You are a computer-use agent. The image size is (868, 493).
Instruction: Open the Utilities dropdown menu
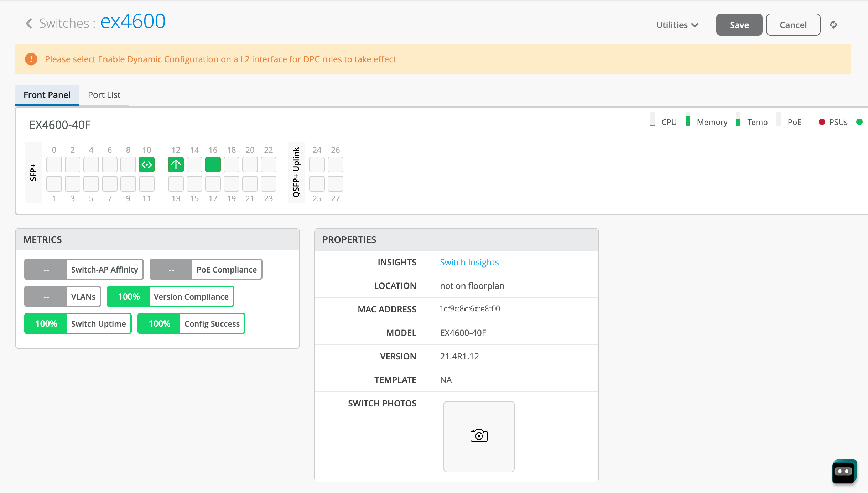[677, 25]
